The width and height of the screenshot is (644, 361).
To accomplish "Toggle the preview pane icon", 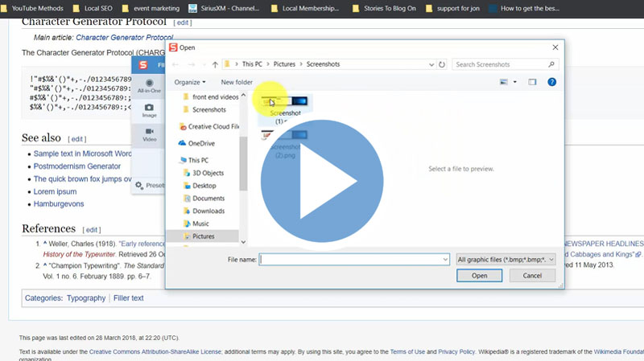I will 532,82.
